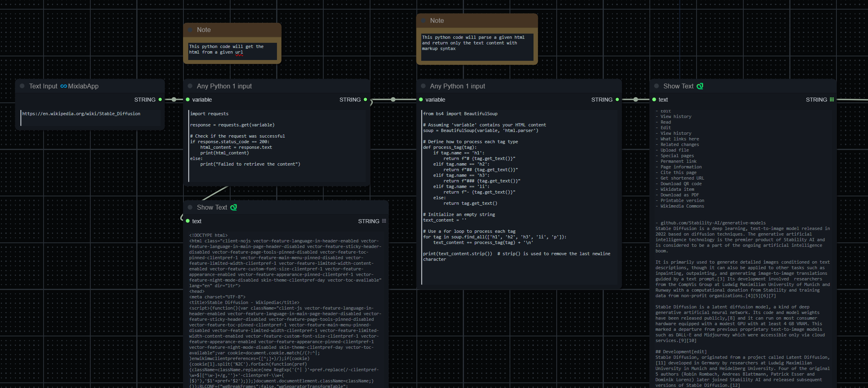Click link midpoint before right Show Text node
This screenshot has width=868, height=388.
point(636,100)
